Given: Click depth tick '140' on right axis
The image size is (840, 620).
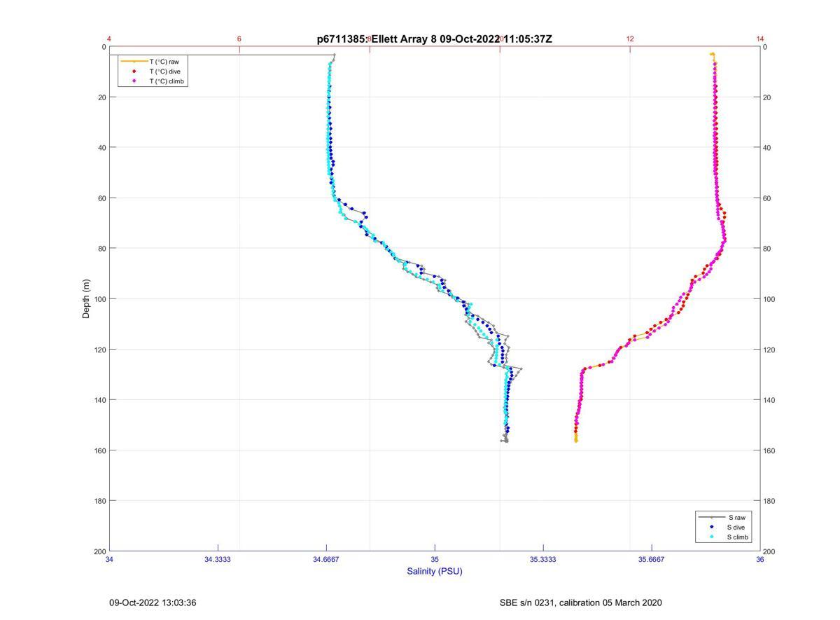Looking at the screenshot, I should coord(770,400).
